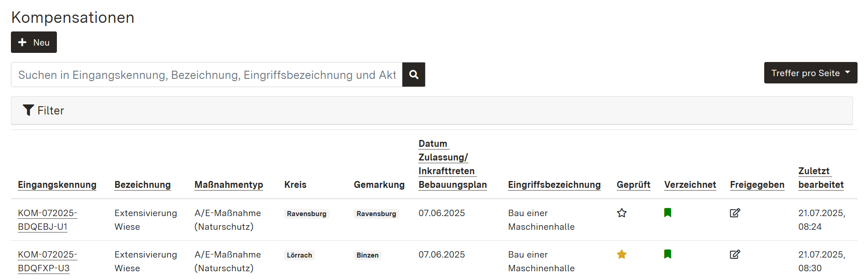The height and width of the screenshot is (279, 868).
Task: Click green bookmark icon in second row
Action: click(x=668, y=254)
